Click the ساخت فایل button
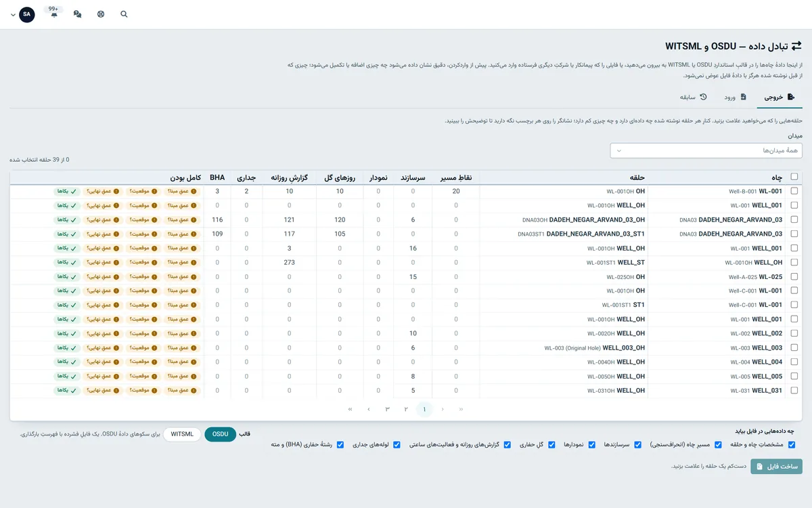This screenshot has height=508, width=812. coord(776,466)
